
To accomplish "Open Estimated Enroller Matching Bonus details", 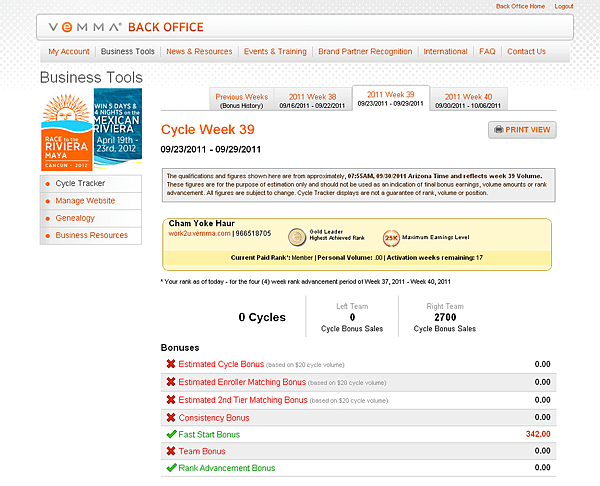I will click(242, 382).
